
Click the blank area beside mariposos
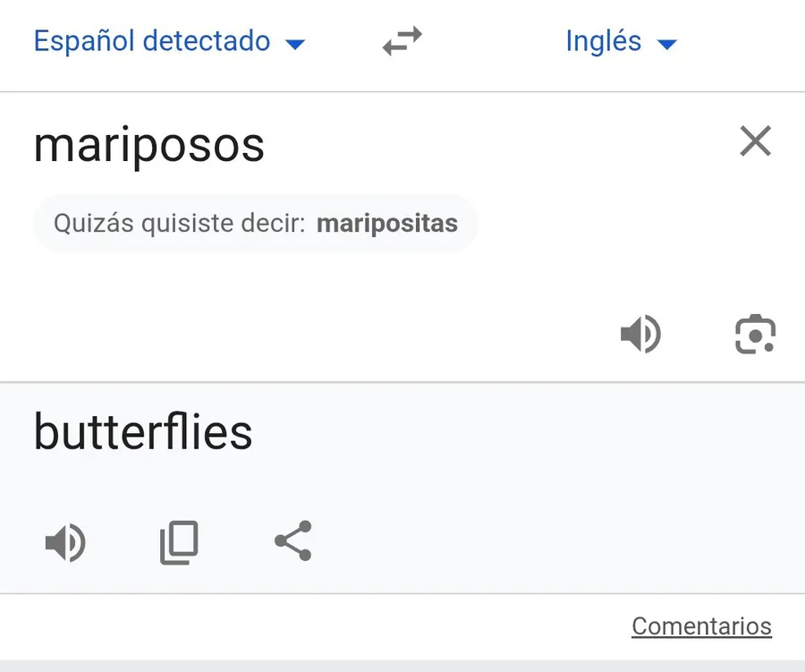pos(501,143)
